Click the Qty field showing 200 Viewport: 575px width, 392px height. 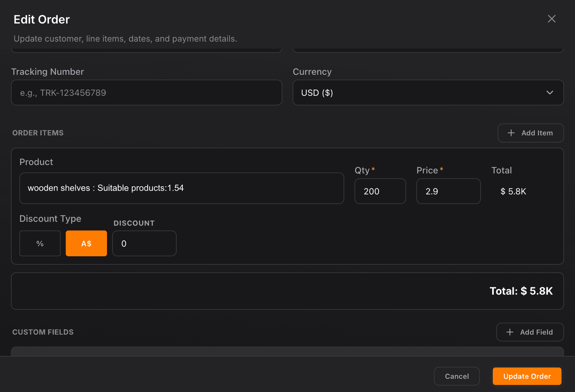tap(380, 191)
